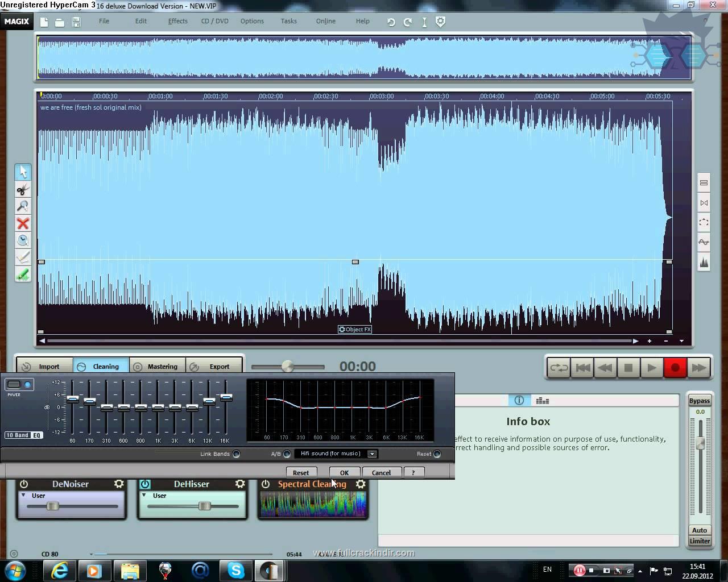Image resolution: width=728 pixels, height=582 pixels.
Task: Toggle the A/B comparison button
Action: tap(287, 454)
